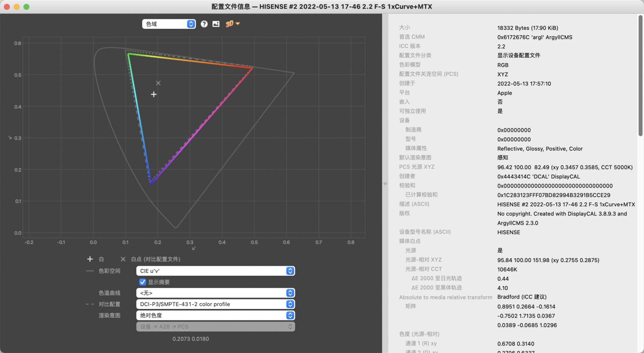Click the 首选 CMM ArgyllCMS value
Screen dimensions: 644x353
click(x=534, y=37)
